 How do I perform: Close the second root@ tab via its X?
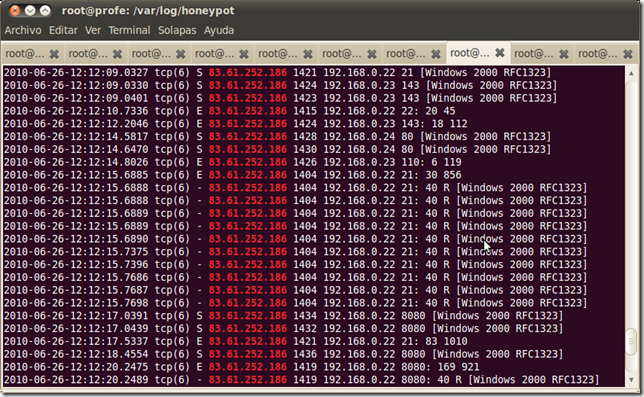click(x=117, y=54)
